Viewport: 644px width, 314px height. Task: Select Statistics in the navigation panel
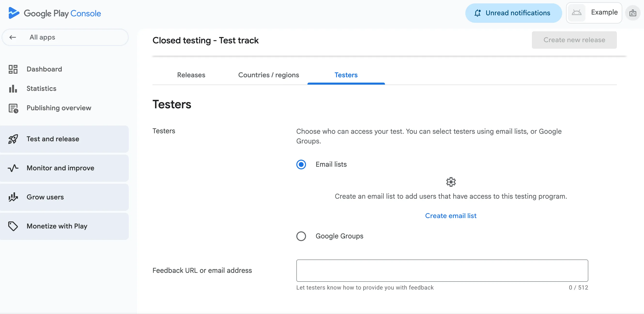(x=41, y=88)
